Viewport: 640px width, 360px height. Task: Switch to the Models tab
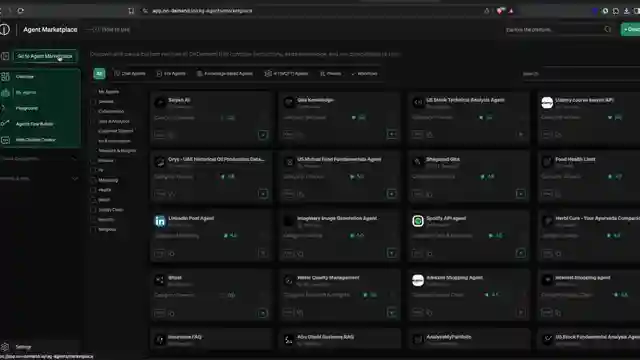[331, 73]
